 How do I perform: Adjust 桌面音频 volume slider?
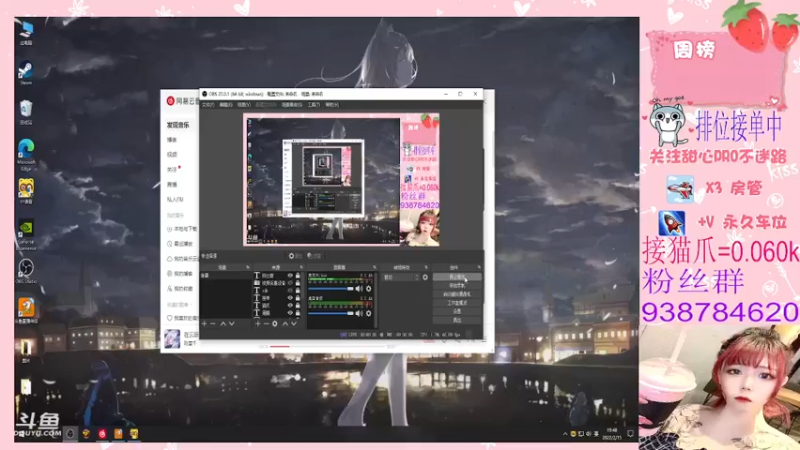click(331, 313)
